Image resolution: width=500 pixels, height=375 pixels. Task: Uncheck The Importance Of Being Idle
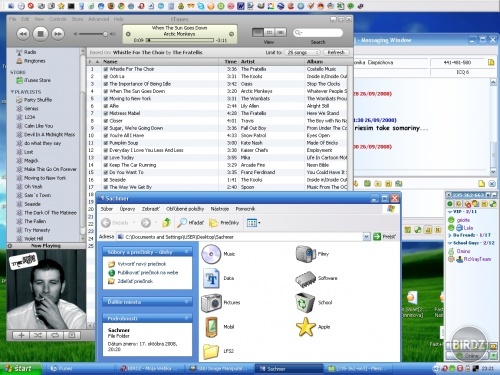[x=105, y=84]
